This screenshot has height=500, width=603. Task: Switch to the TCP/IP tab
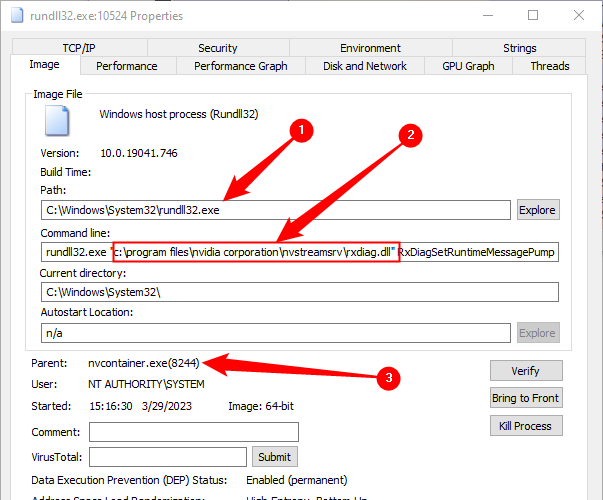coord(77,48)
